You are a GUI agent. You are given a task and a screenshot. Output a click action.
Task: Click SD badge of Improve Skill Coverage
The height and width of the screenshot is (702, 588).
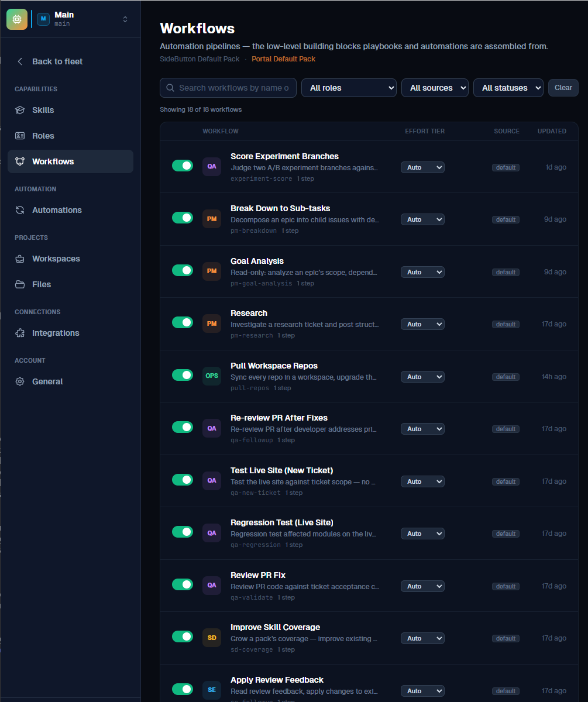(x=212, y=638)
